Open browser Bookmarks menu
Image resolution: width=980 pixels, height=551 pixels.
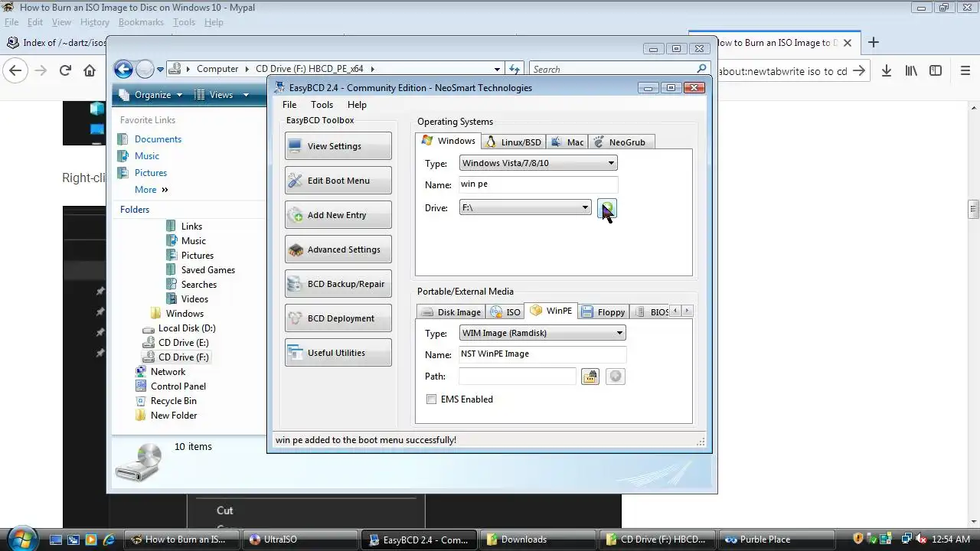click(141, 22)
